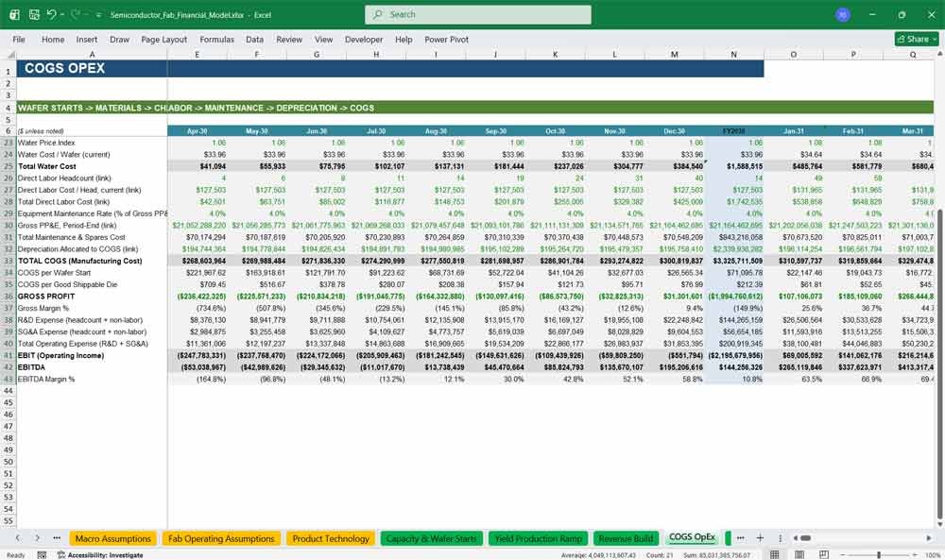Select the Page Layout ribbon tab

click(x=163, y=39)
